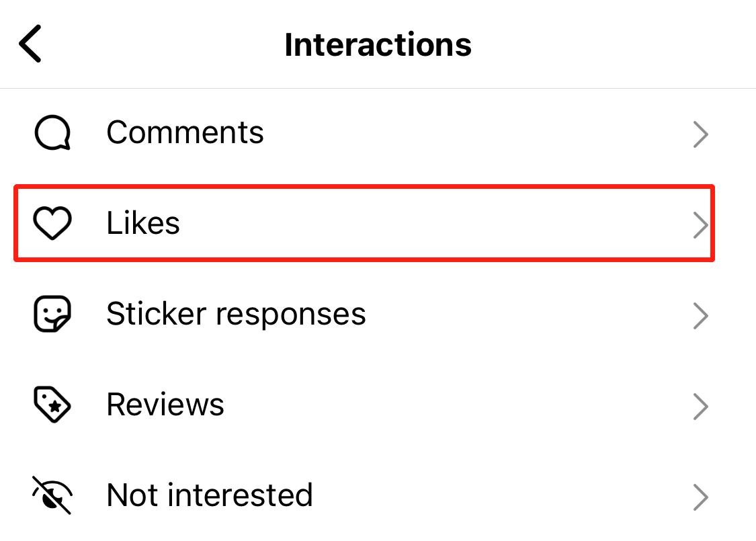Open the Not interested text label
The width and height of the screenshot is (756, 541).
coord(210,495)
